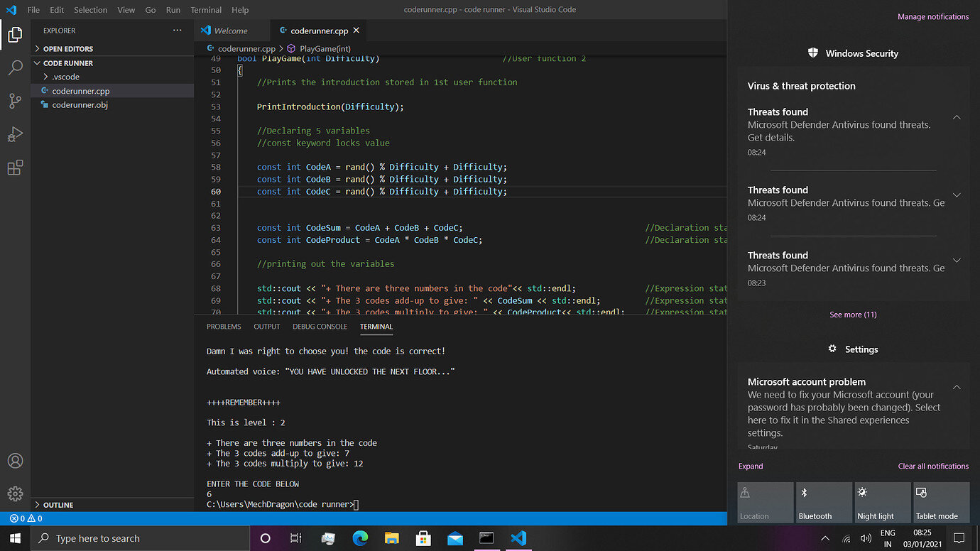Viewport: 980px width, 551px height.
Task: Open the Manage gear icon
Action: click(15, 493)
